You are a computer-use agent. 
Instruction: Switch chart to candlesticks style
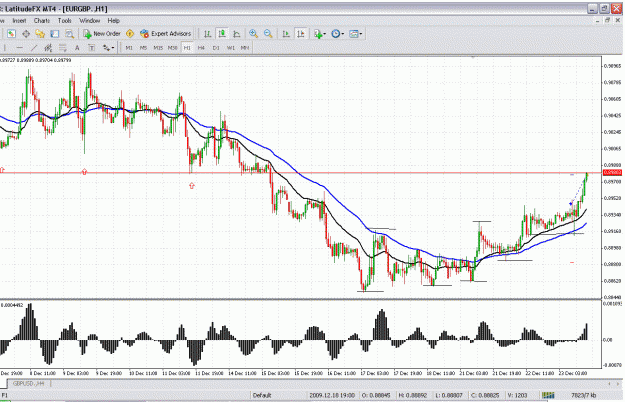[222, 34]
